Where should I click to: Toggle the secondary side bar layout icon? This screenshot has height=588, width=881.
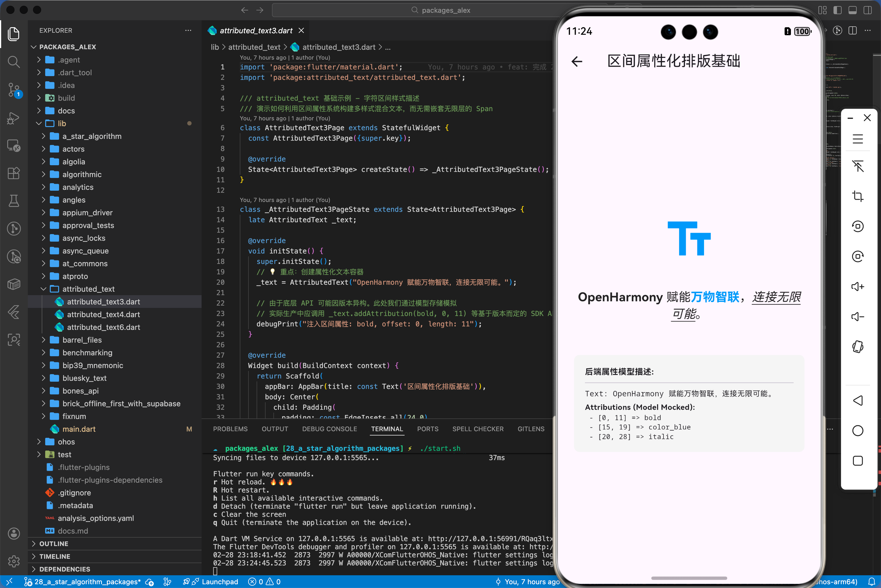point(867,10)
